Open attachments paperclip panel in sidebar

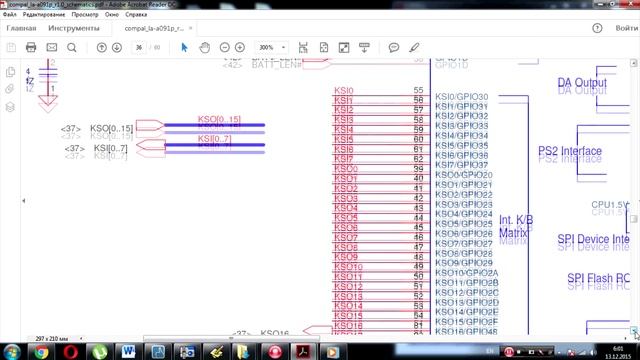(10, 89)
